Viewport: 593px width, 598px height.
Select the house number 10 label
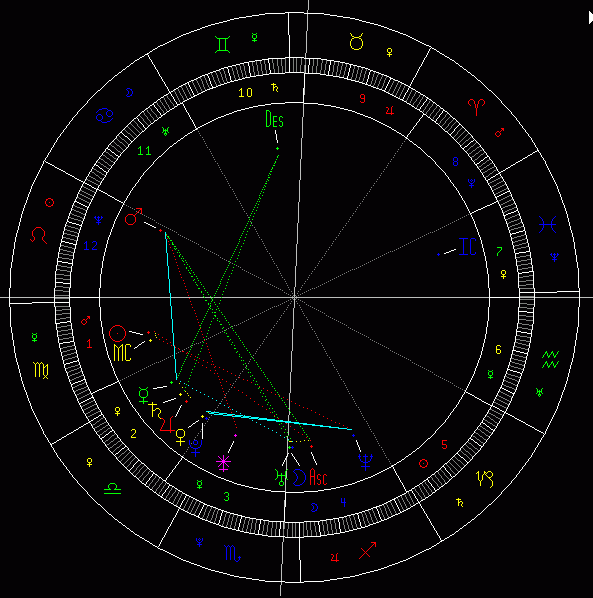[245, 93]
